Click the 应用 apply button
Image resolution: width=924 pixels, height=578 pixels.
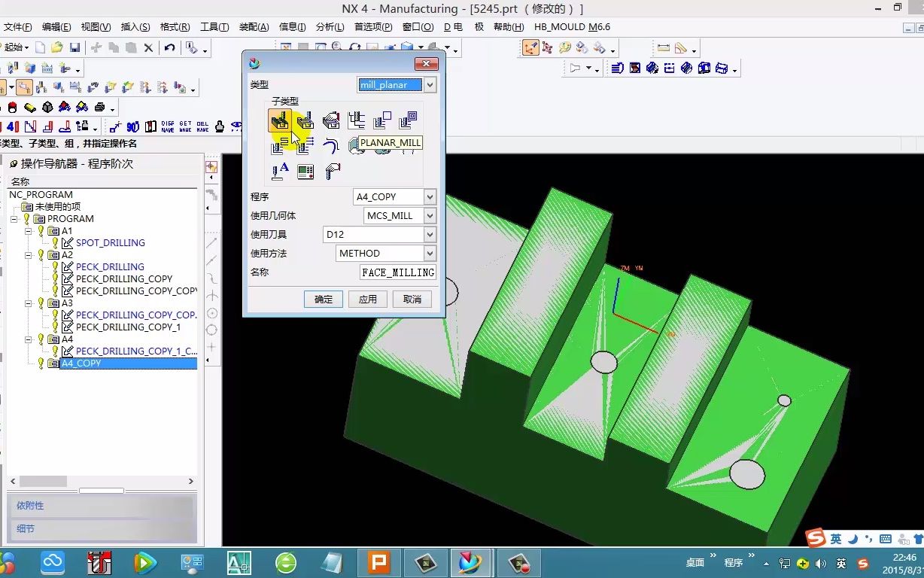(367, 299)
